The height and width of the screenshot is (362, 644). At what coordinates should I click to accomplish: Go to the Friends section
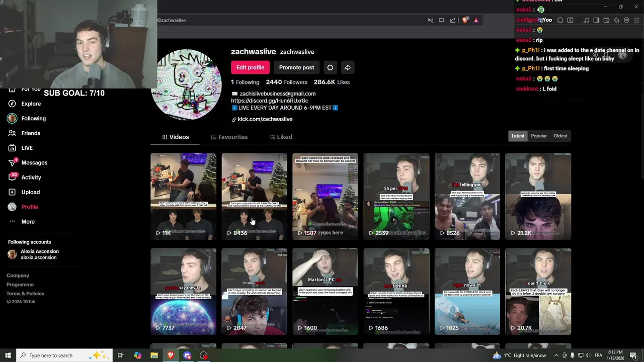point(24,133)
